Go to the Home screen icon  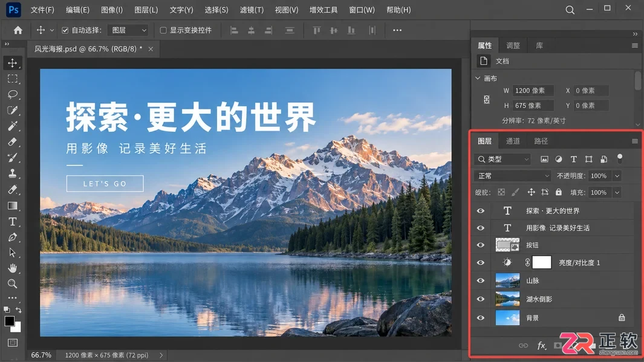point(18,30)
